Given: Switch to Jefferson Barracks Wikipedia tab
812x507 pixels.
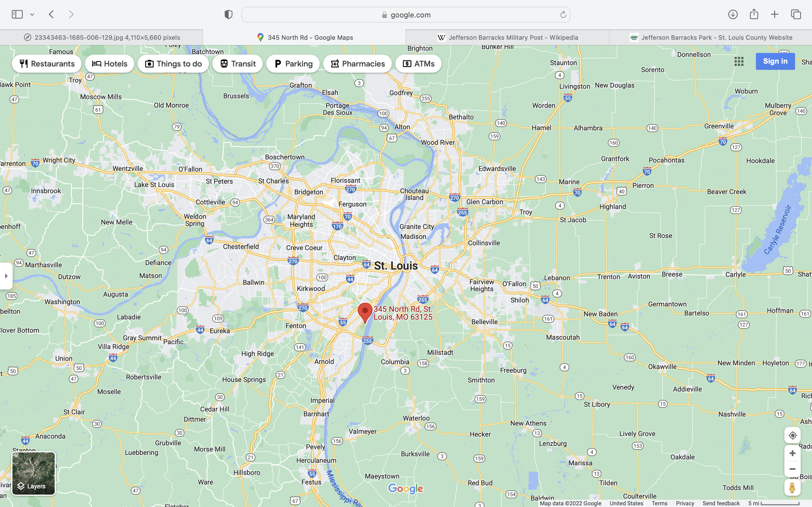Looking at the screenshot, I should tap(507, 37).
